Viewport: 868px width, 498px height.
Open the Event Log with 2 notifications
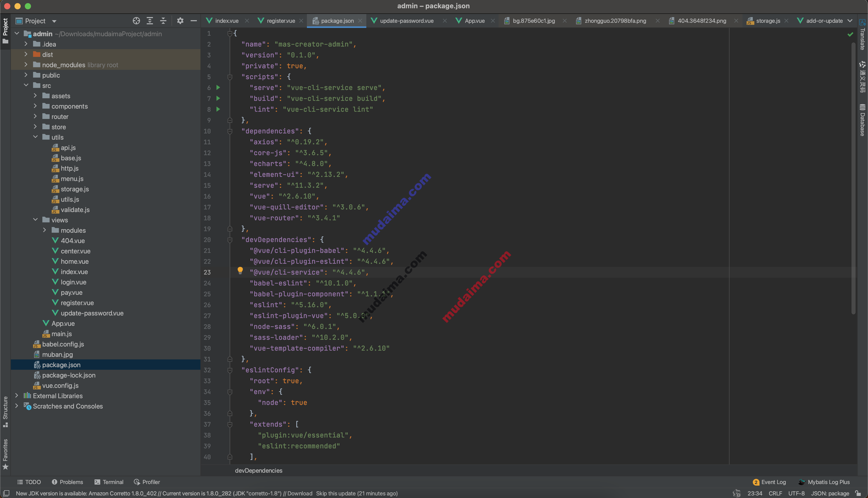769,482
